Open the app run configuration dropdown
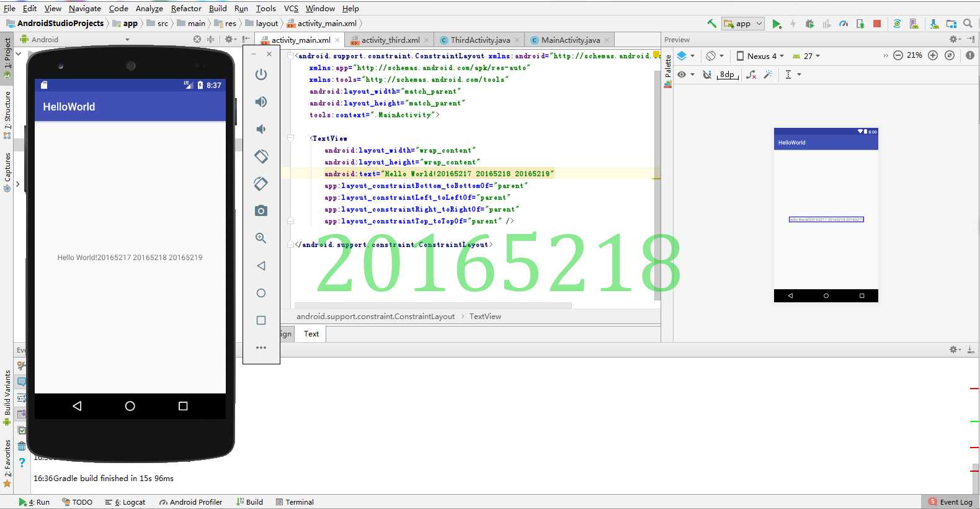 743,24
